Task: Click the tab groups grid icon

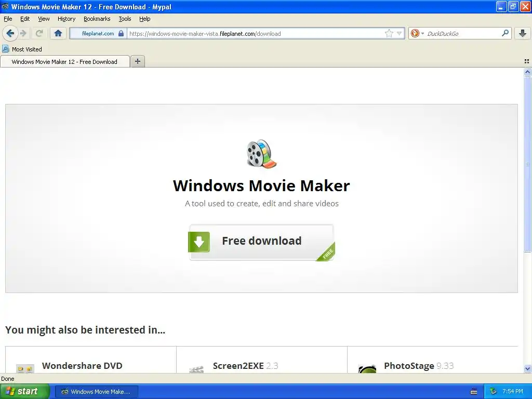Action: tap(527, 61)
